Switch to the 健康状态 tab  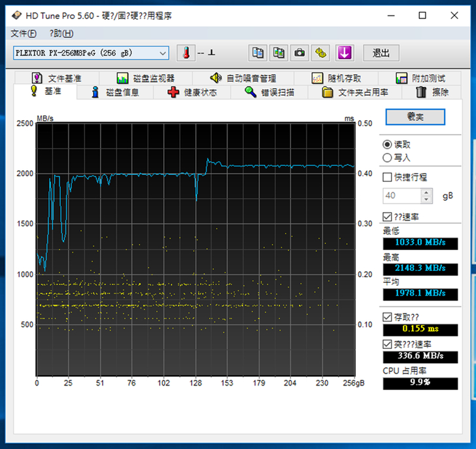point(192,92)
